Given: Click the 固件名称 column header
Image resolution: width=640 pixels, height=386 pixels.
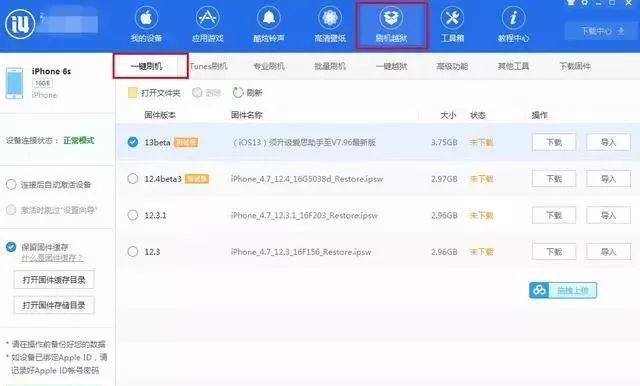Looking at the screenshot, I should click(x=247, y=115).
